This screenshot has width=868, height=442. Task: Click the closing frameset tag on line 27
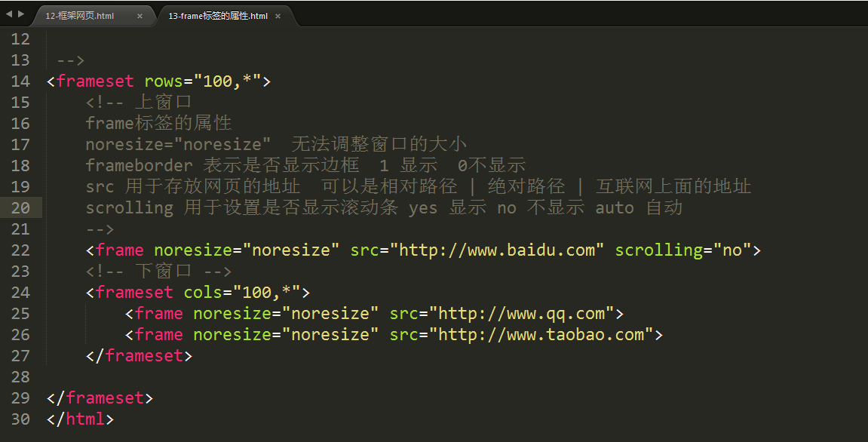[x=139, y=355]
